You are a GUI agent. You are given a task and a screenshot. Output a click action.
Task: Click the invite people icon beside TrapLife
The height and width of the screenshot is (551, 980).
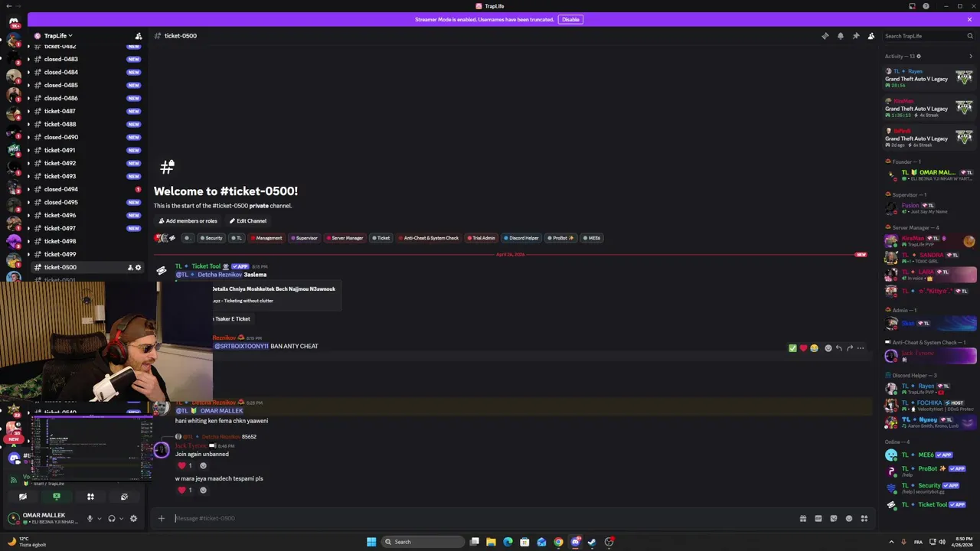(x=139, y=36)
